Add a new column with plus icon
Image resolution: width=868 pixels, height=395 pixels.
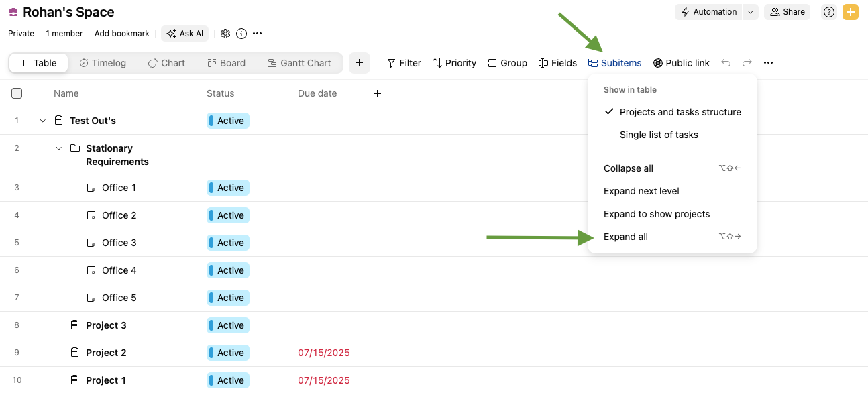tap(377, 93)
